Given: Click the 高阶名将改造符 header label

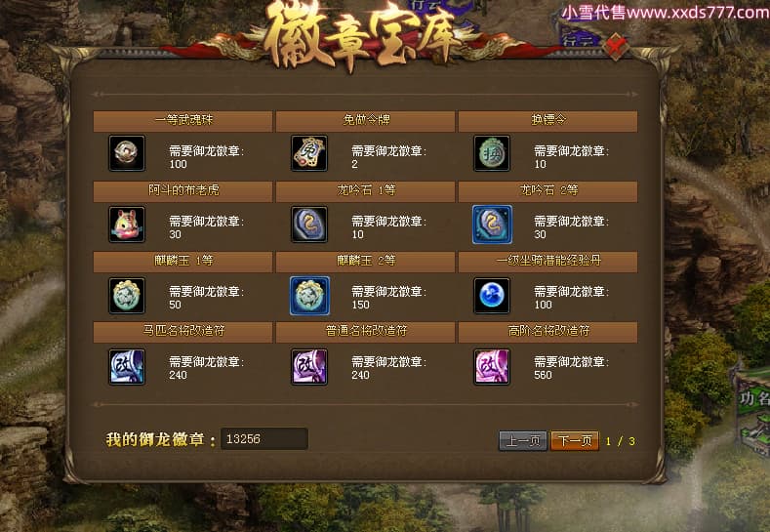Looking at the screenshot, I should pyautogui.click(x=548, y=331).
